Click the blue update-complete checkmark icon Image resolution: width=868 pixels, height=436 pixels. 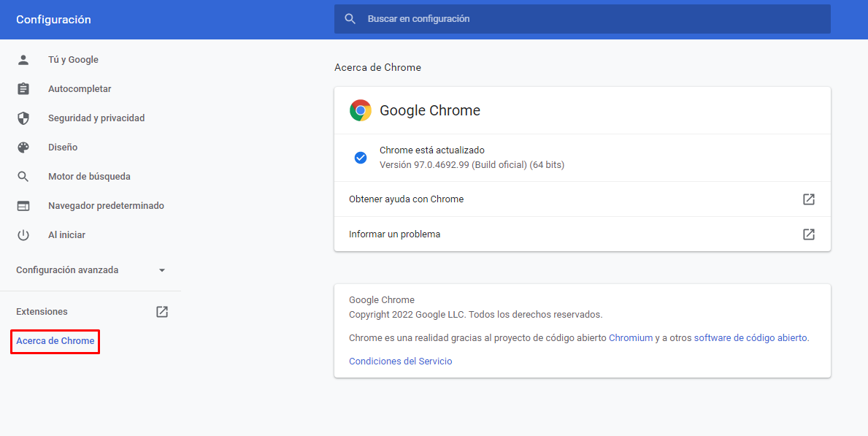360,158
